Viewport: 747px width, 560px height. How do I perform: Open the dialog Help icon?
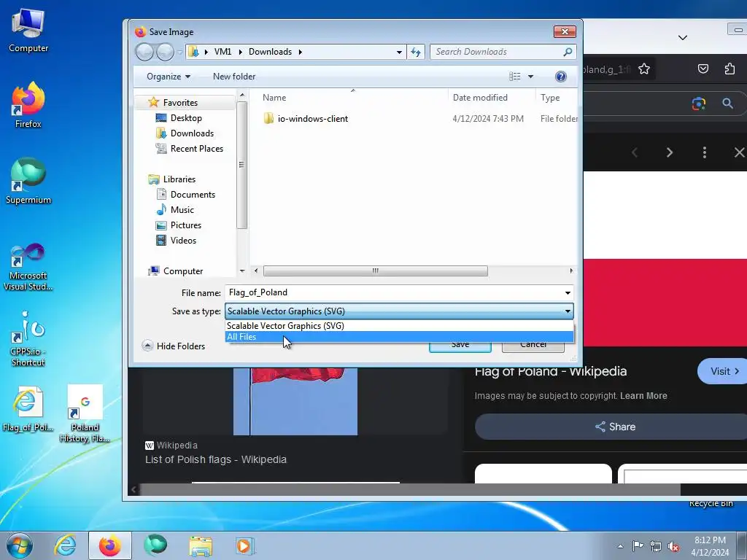point(561,76)
